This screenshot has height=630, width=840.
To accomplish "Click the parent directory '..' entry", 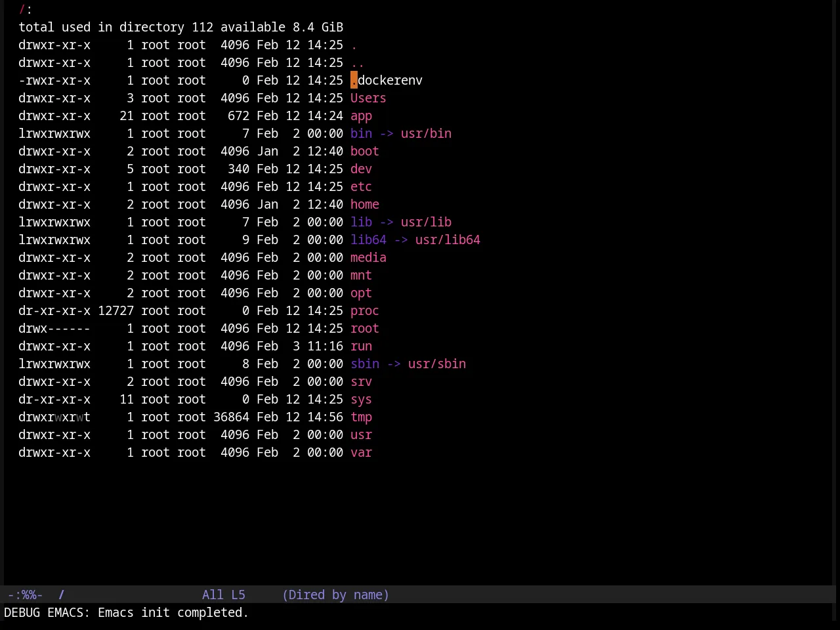I will pos(358,62).
